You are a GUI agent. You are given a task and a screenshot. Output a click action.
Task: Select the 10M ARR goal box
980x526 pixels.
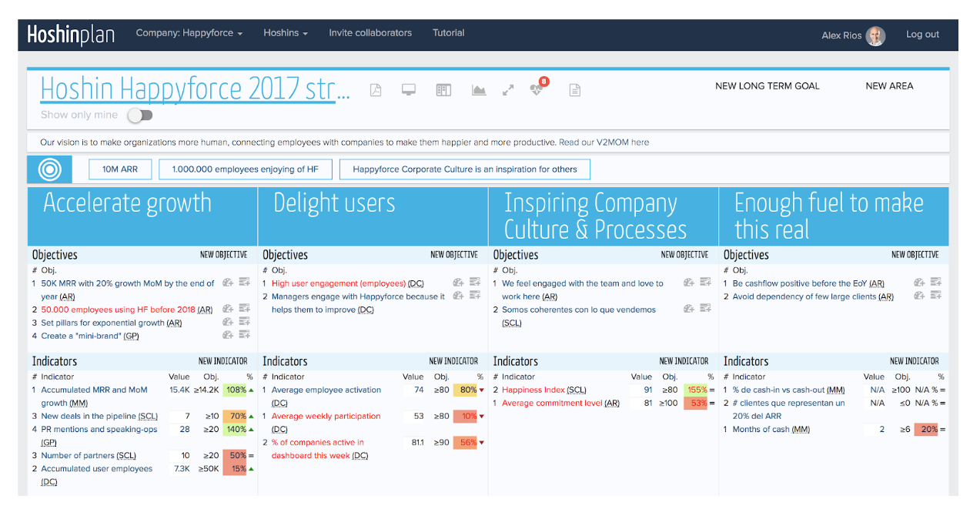tap(120, 169)
